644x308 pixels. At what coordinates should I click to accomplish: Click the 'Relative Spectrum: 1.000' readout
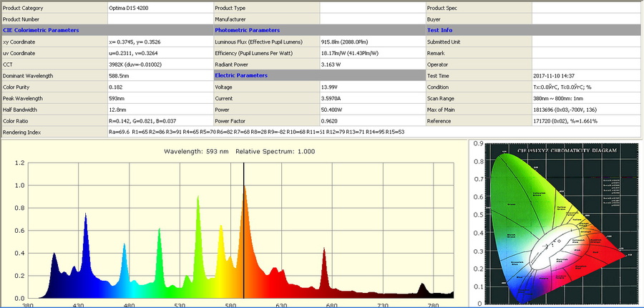tap(275, 151)
